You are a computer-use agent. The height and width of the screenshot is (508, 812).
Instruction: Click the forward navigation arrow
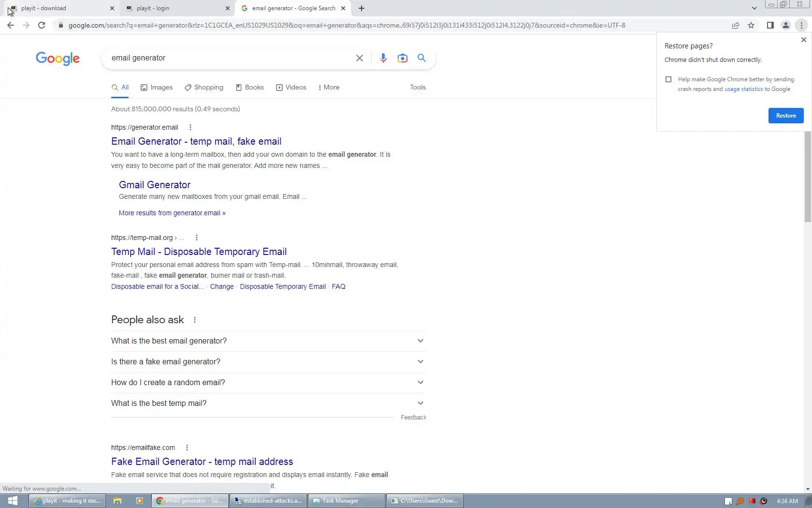(x=26, y=25)
